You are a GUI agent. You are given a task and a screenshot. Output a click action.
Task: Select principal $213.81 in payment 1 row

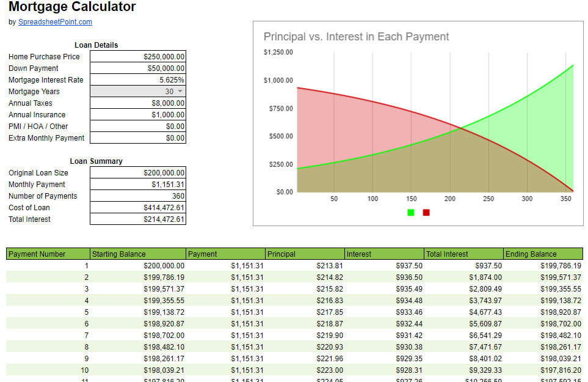click(305, 266)
